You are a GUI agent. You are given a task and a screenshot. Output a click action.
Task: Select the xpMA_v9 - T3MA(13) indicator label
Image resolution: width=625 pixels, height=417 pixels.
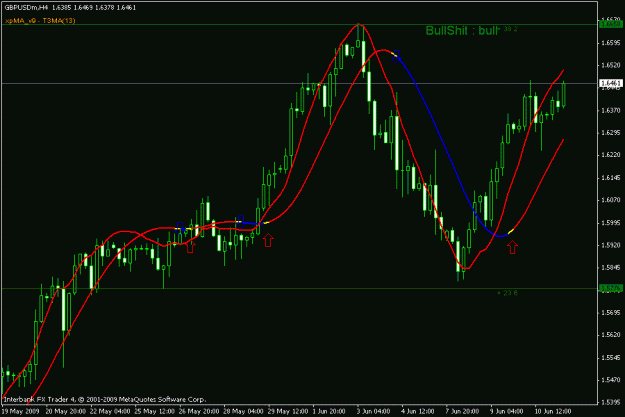40,21
